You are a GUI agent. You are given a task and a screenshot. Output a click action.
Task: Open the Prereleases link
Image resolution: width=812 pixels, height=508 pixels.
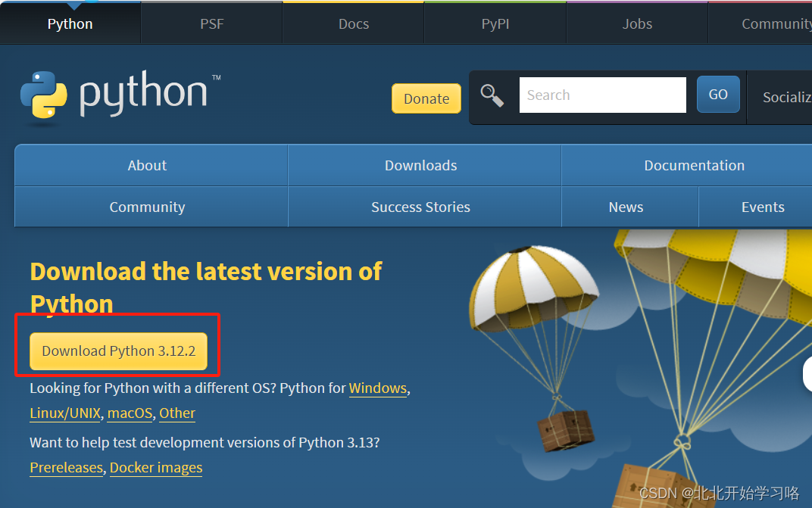click(x=67, y=468)
